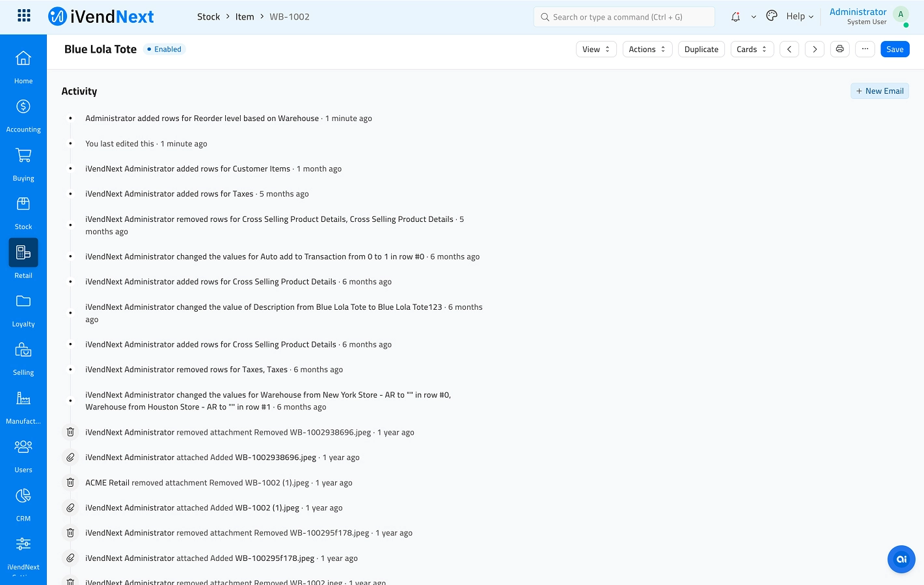Open the apps grid launcher icon
Viewport: 924px width, 585px height.
(x=24, y=16)
